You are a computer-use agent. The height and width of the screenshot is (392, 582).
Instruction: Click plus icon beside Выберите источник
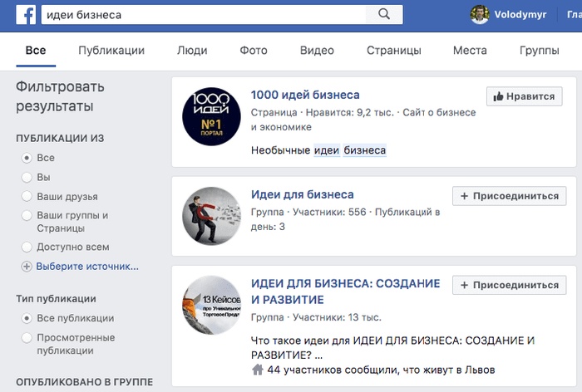coord(27,267)
